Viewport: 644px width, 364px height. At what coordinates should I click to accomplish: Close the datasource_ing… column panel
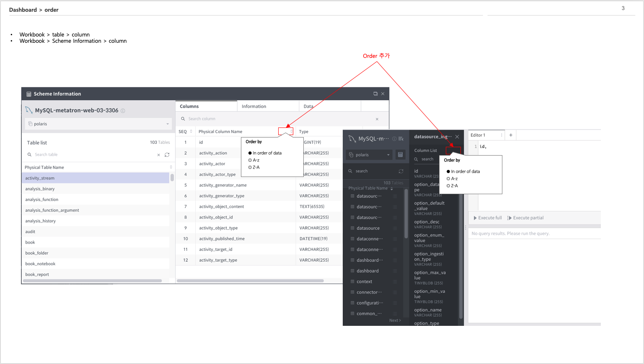coord(457,137)
